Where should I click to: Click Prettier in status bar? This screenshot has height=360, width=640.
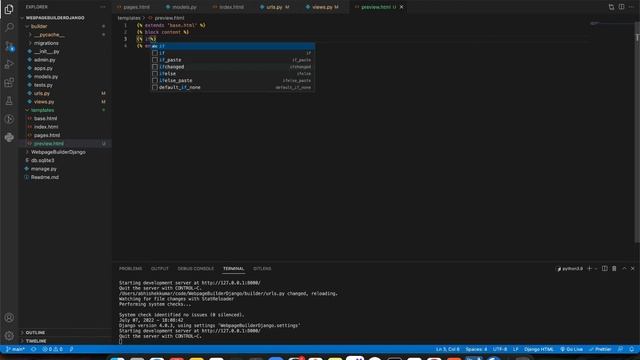coord(600,349)
